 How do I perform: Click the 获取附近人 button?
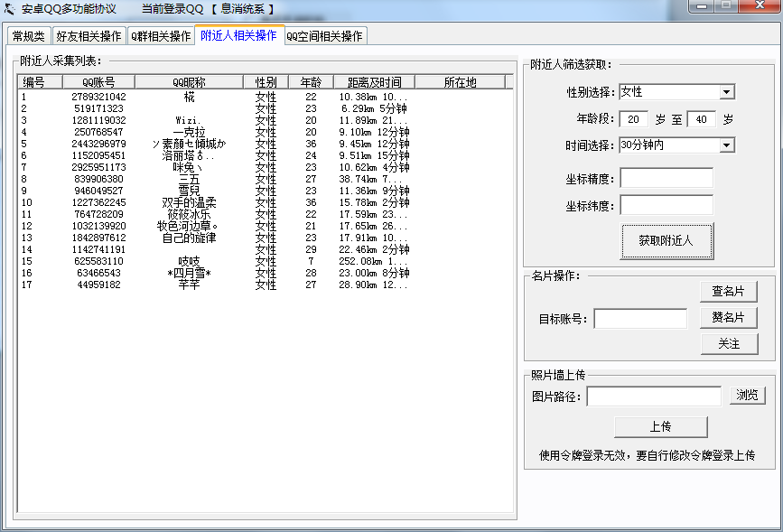666,241
